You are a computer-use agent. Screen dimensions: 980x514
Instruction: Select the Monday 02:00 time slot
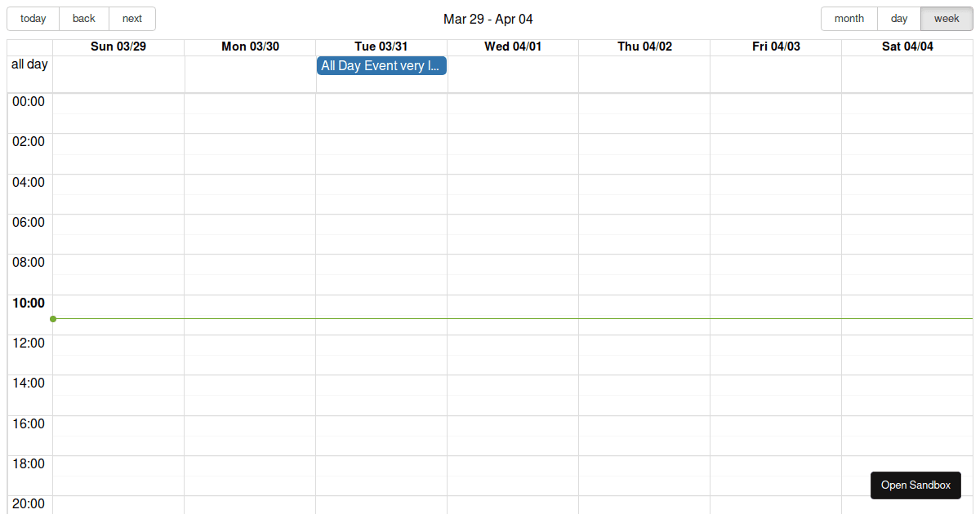(250, 144)
